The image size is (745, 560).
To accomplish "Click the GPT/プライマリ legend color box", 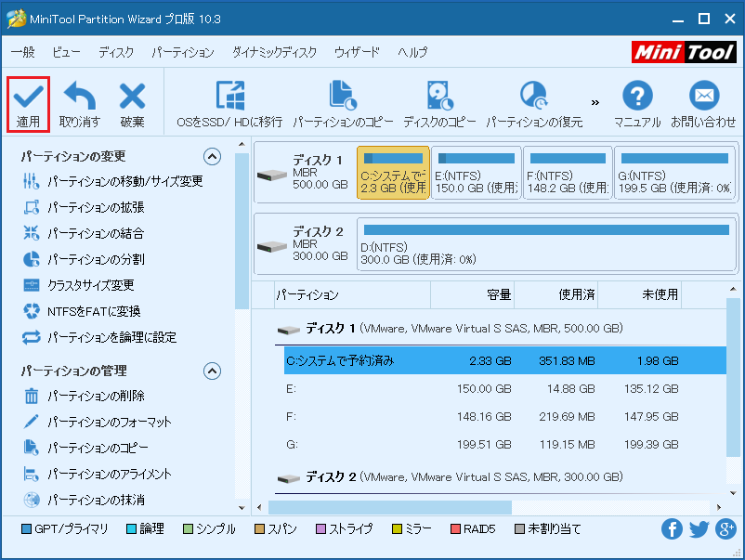I will 27,528.
